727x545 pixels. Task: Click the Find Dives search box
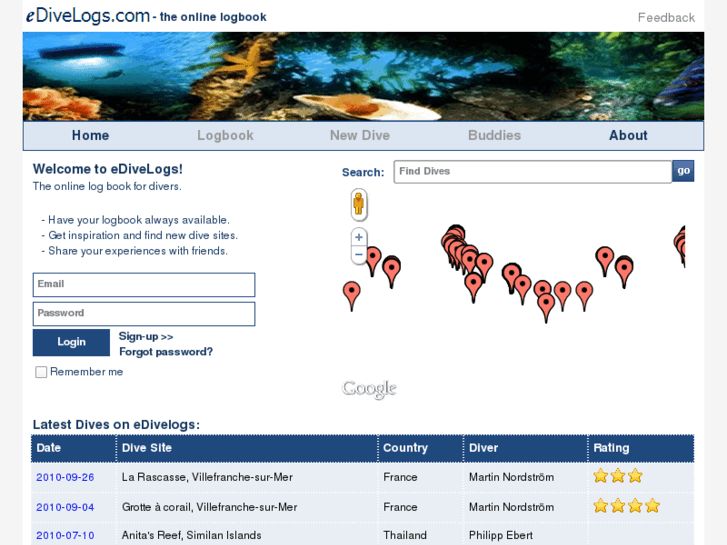point(533,172)
